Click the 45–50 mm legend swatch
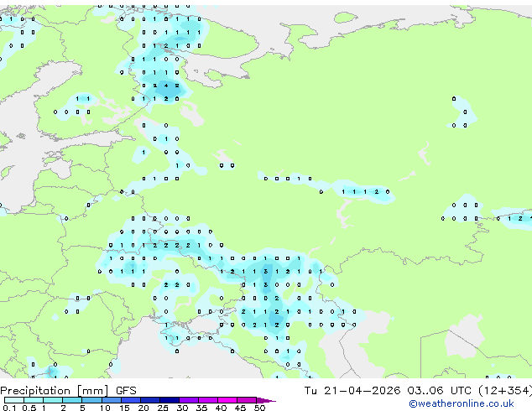Screen dimensions: 532x411 [247, 400]
